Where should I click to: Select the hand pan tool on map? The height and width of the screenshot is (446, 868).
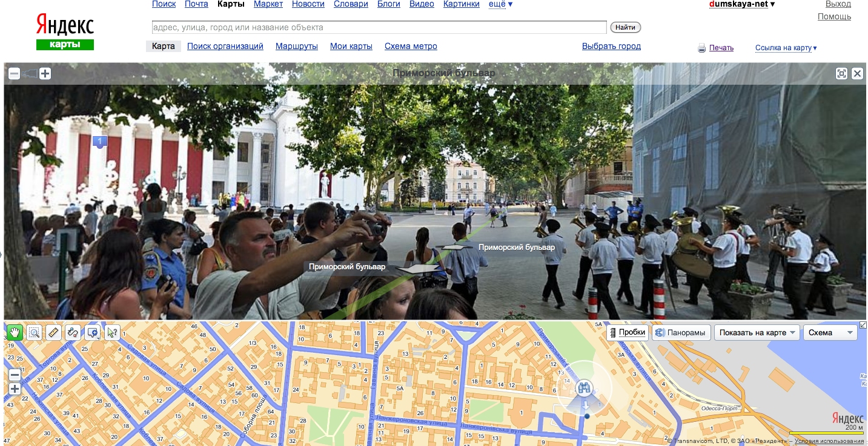coord(15,332)
